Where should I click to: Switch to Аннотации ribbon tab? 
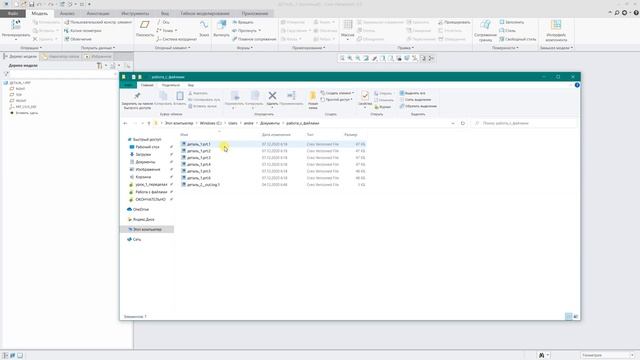pyautogui.click(x=98, y=13)
